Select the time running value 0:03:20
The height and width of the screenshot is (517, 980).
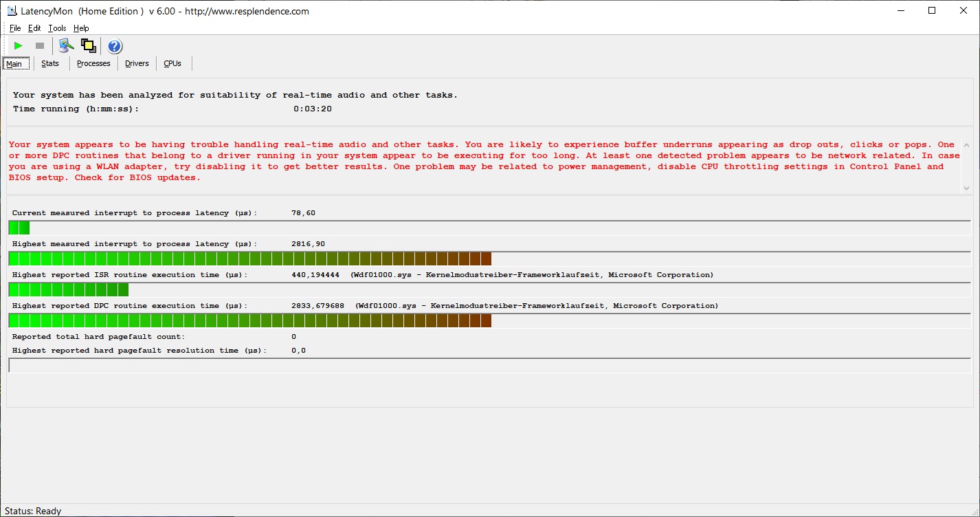[x=313, y=109]
